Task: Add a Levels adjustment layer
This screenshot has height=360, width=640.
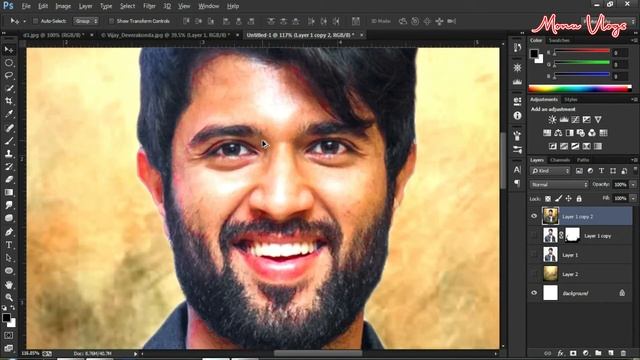Action: click(x=564, y=120)
